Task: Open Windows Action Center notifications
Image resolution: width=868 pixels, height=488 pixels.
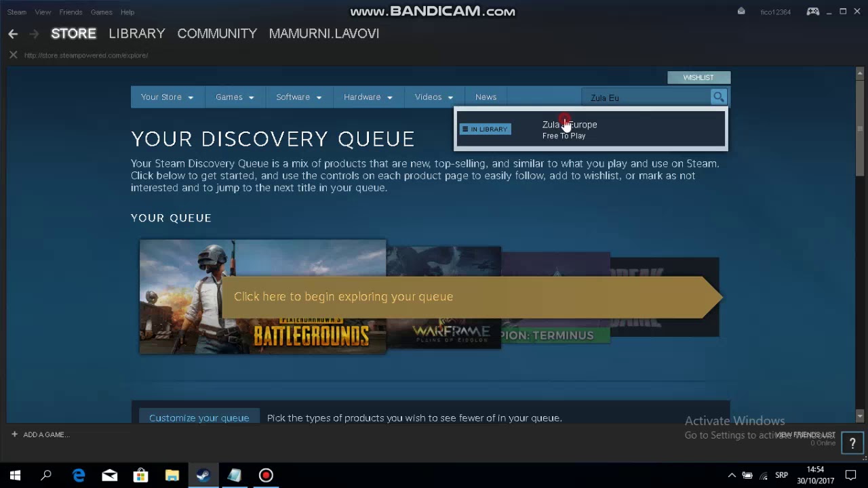Action: pyautogui.click(x=850, y=475)
